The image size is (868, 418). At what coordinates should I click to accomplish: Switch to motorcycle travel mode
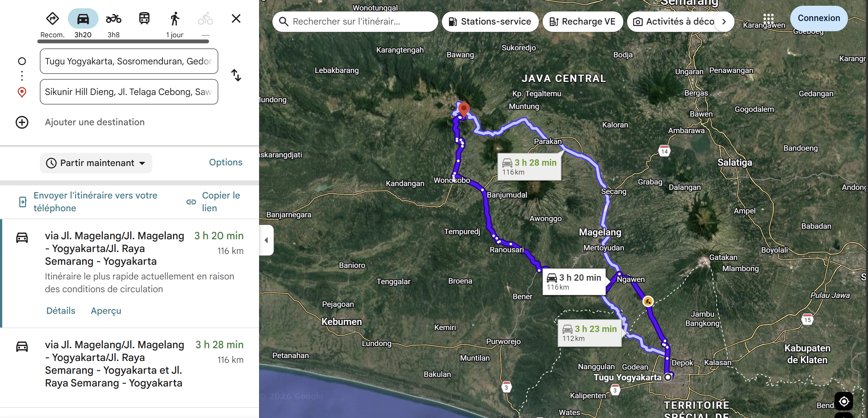(x=113, y=18)
